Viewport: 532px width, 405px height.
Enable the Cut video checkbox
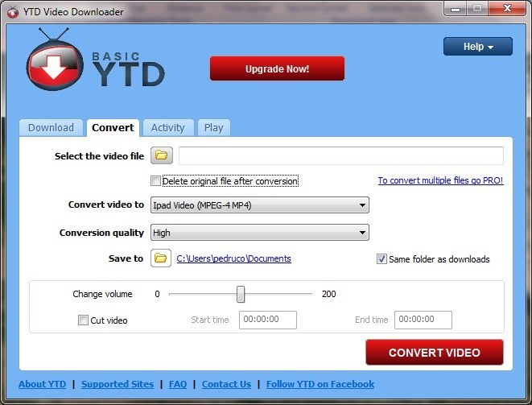83,320
